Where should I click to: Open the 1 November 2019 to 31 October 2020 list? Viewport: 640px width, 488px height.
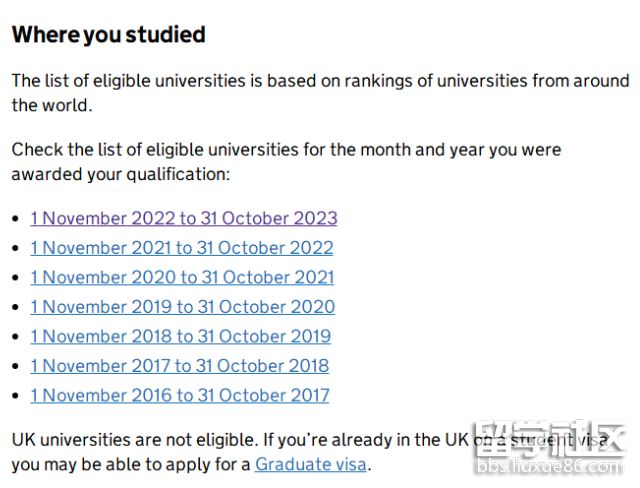click(x=182, y=307)
